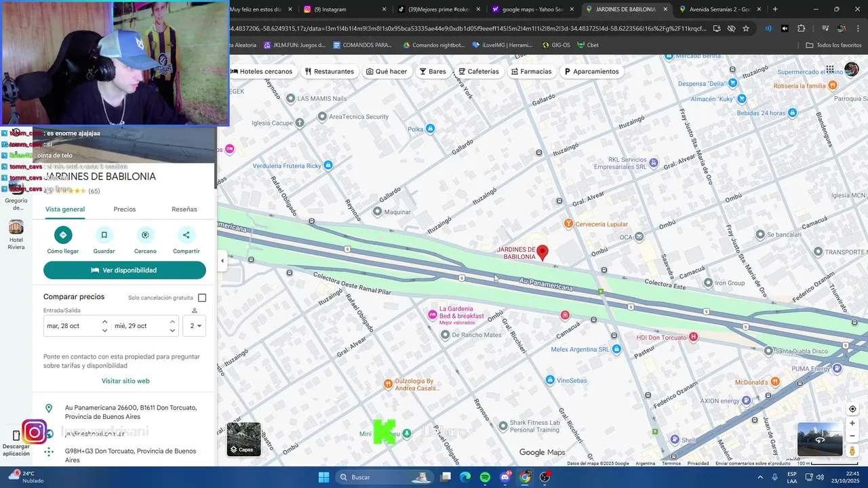The image size is (868, 488).
Task: Select the Cervecería Lupular marker
Action: pos(569,224)
